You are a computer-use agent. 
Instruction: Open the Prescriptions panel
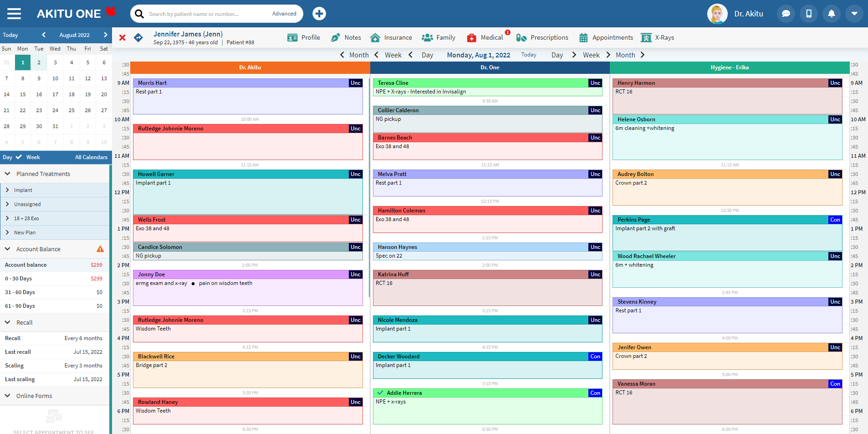click(x=542, y=37)
